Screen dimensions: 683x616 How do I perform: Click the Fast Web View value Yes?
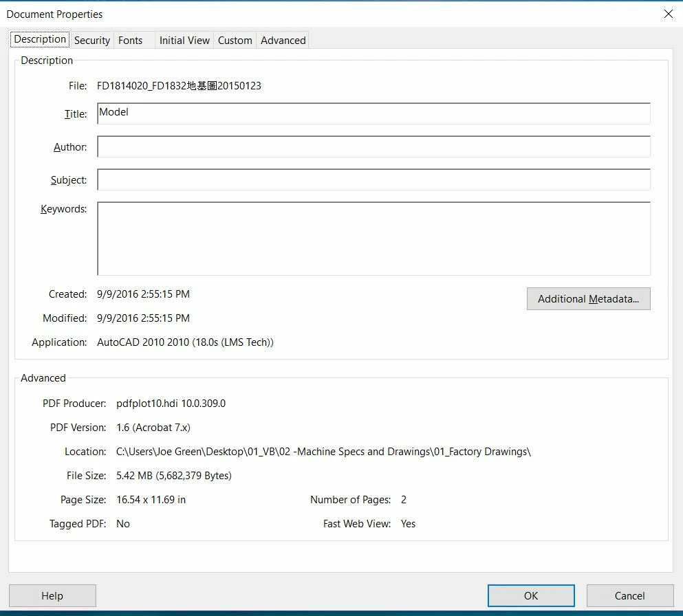tap(408, 524)
